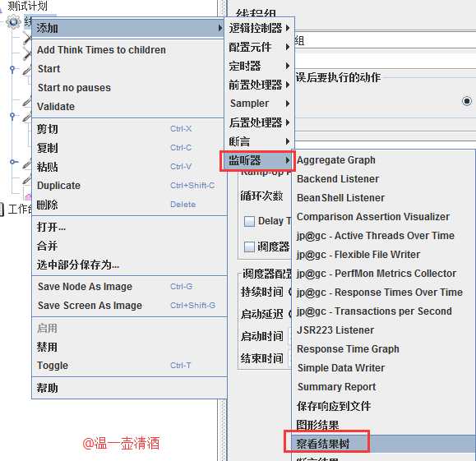Choose 打开... menu item
476x461 pixels.
(129, 227)
